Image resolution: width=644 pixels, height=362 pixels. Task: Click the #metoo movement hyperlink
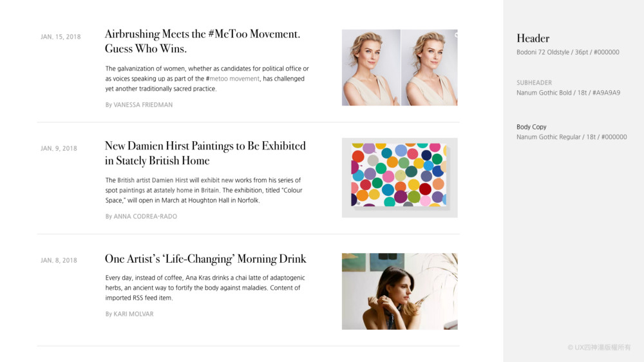(232, 79)
